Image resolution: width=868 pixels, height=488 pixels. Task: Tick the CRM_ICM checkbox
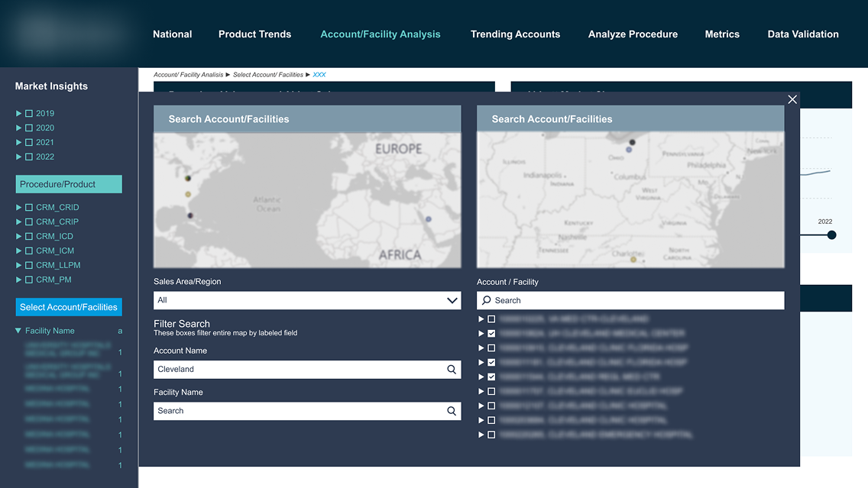point(29,250)
